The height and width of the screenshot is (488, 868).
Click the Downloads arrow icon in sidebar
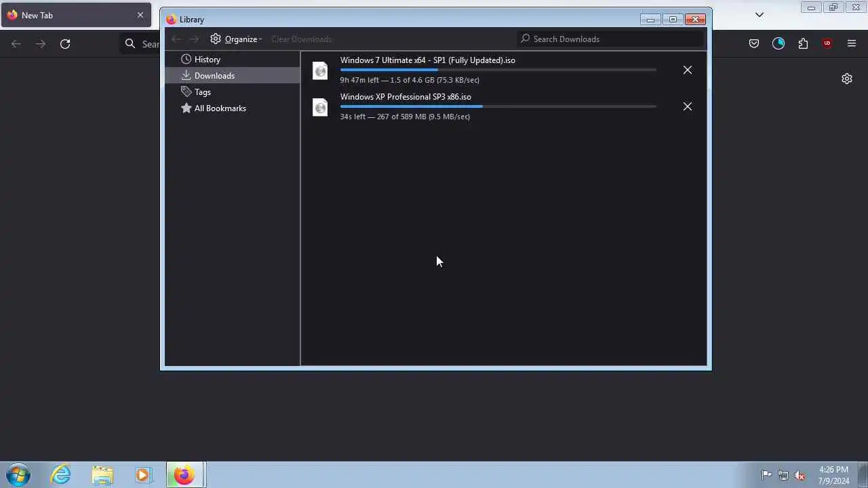(x=186, y=76)
